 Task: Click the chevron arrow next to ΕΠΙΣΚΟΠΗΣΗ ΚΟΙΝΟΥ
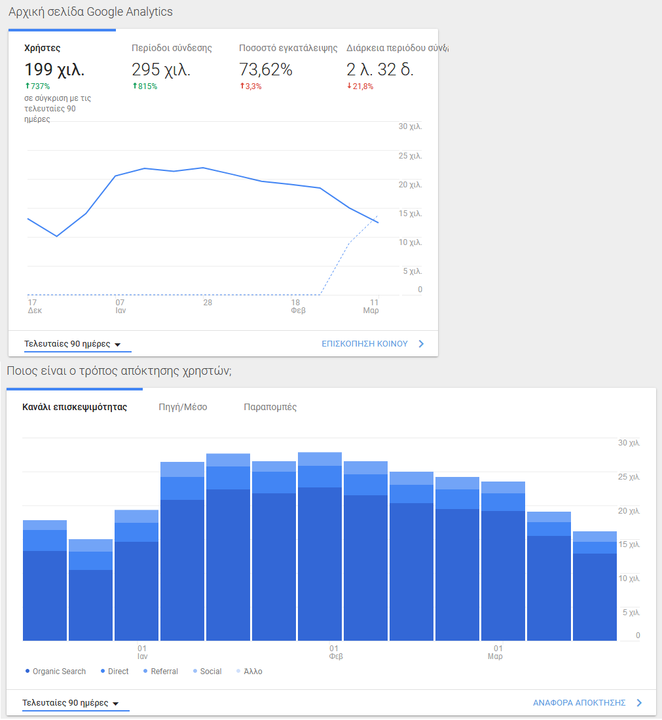coord(421,344)
